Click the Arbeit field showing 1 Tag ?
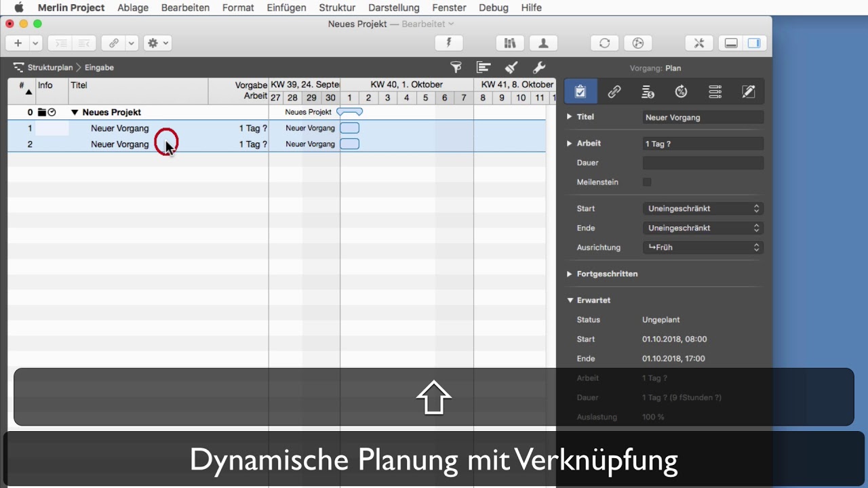 pyautogui.click(x=703, y=144)
